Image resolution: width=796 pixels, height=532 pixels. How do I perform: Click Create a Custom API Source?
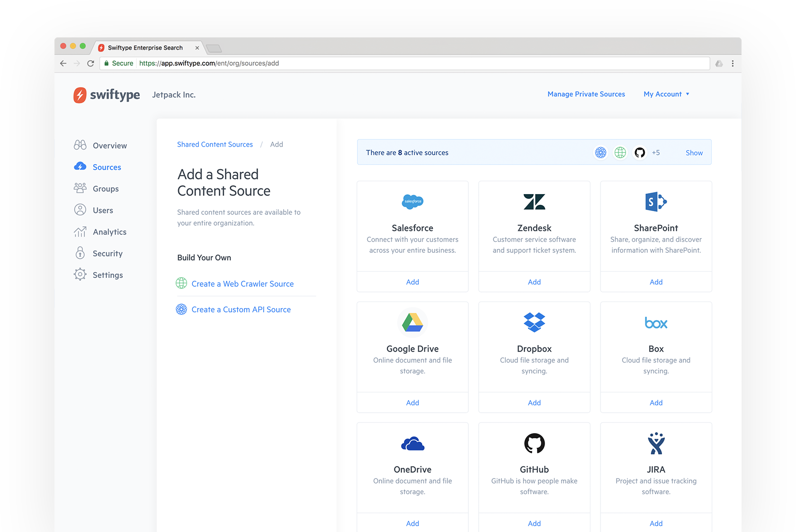241,309
